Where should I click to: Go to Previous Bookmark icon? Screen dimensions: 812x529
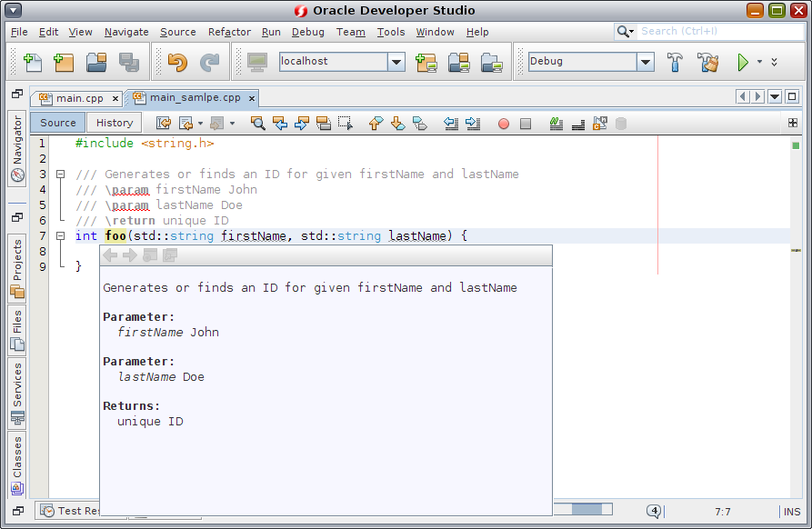tap(376, 124)
